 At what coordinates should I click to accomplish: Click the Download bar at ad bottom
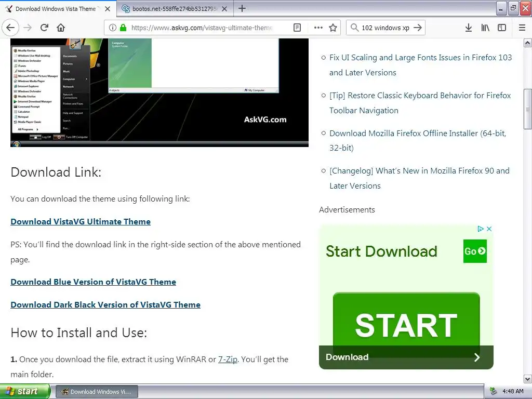pyautogui.click(x=406, y=357)
